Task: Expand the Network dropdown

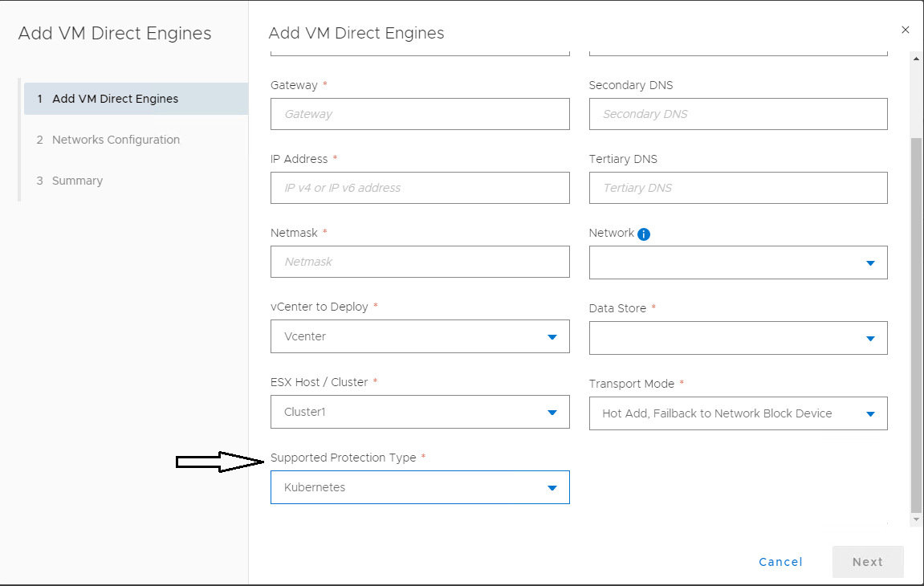Action: pos(738,262)
